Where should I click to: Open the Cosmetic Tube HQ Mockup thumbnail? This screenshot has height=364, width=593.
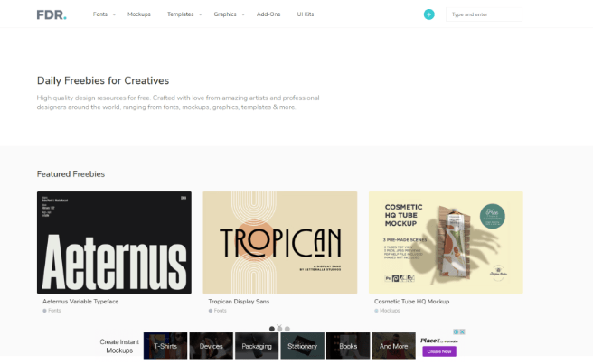click(x=446, y=242)
